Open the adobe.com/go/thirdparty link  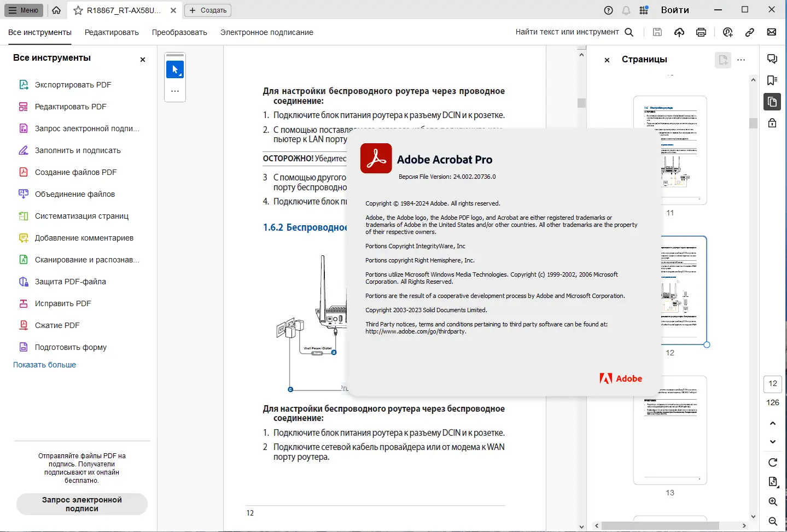[416, 331]
